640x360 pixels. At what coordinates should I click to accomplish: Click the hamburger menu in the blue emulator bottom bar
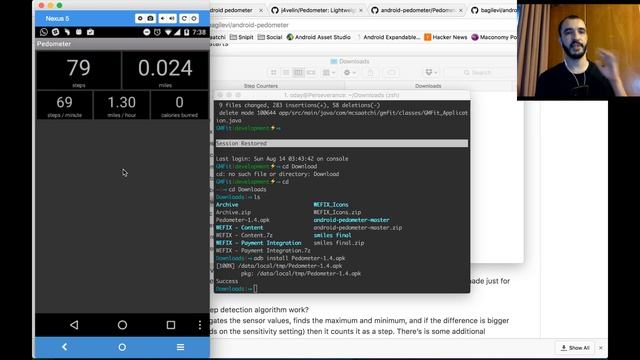[x=180, y=347]
